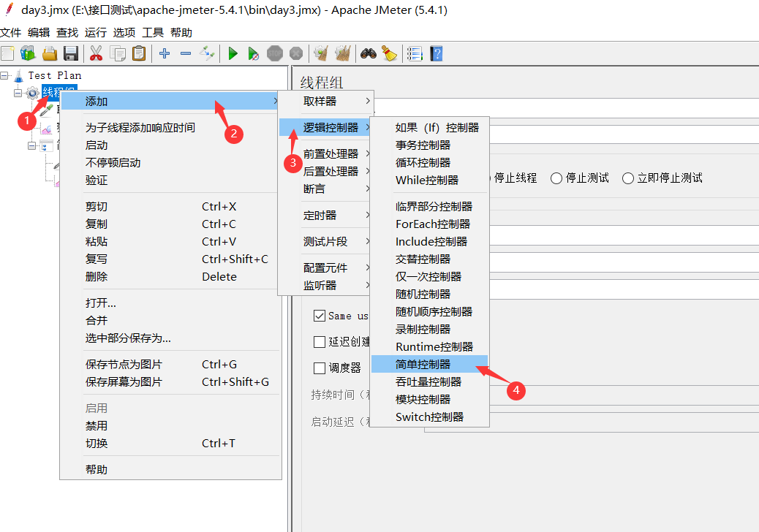Expand the 断言 submenu

pyautogui.click(x=326, y=189)
